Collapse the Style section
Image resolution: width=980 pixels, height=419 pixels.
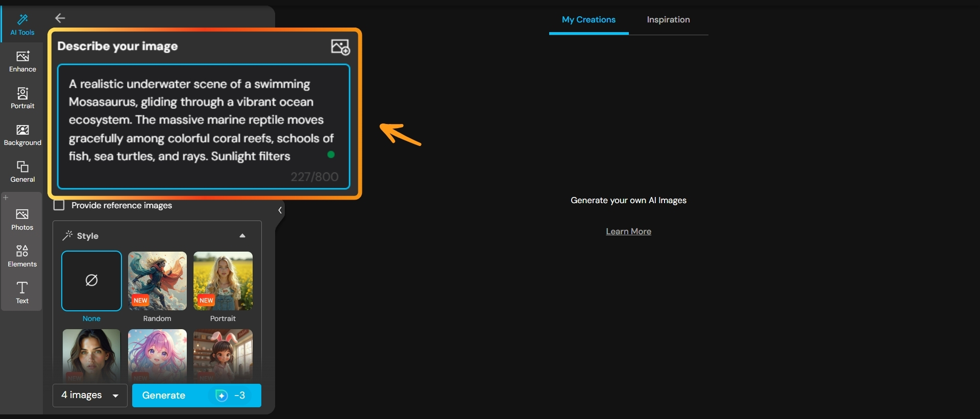[x=242, y=236]
